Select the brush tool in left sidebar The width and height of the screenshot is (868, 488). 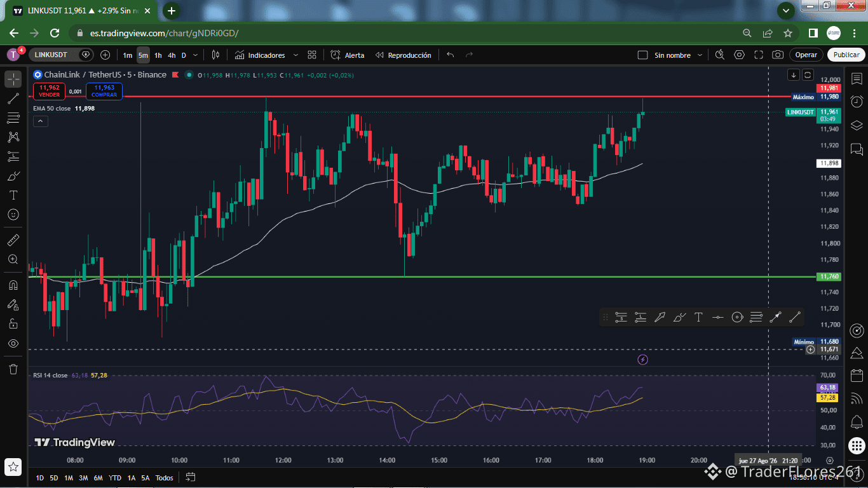tap(13, 176)
